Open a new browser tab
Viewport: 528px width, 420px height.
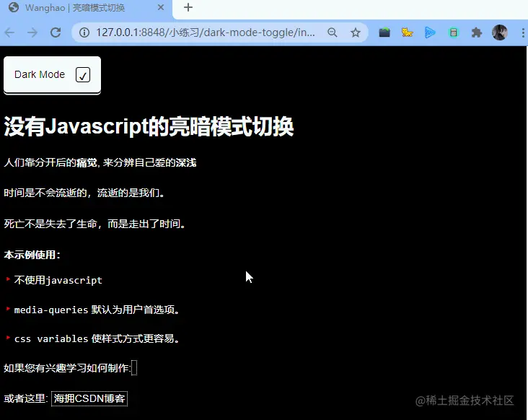tap(188, 7)
